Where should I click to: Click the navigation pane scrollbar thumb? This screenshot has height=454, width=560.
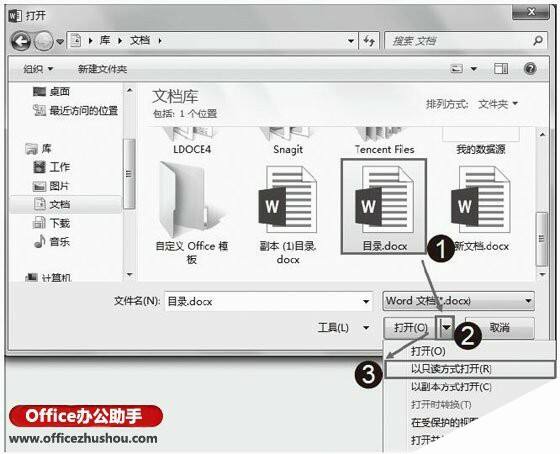tap(129, 174)
